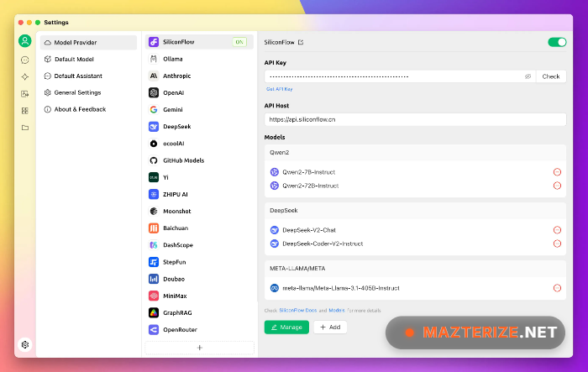Click the Check API key button

point(551,76)
